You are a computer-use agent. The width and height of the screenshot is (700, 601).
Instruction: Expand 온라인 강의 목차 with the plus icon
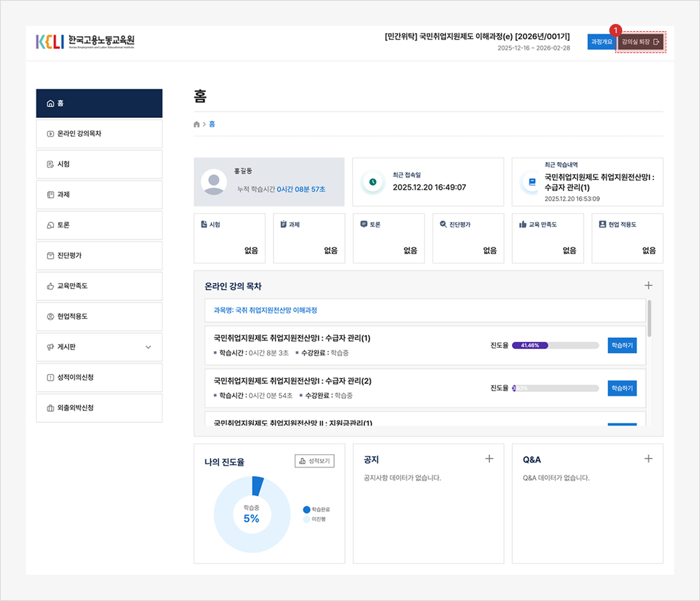[x=648, y=286]
